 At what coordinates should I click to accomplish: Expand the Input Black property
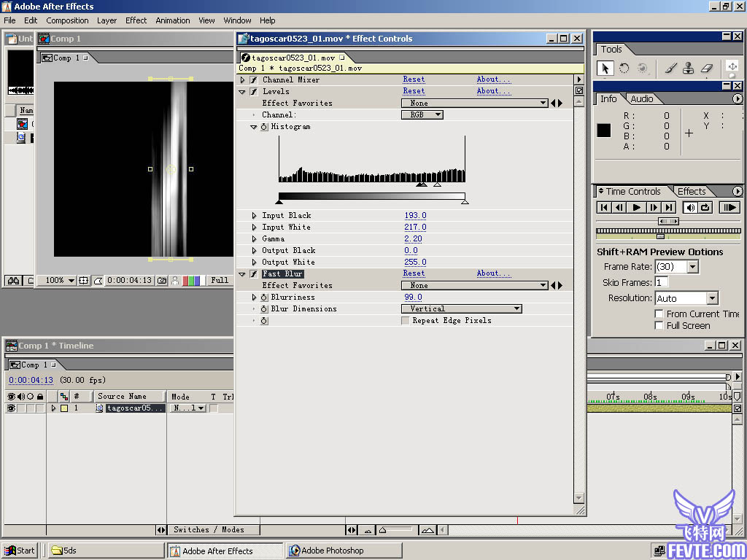pos(255,215)
